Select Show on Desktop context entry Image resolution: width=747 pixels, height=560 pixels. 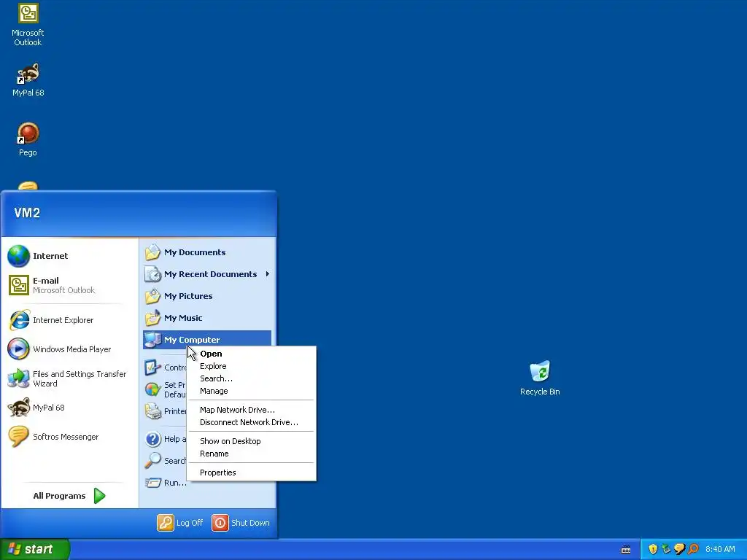pyautogui.click(x=251, y=441)
